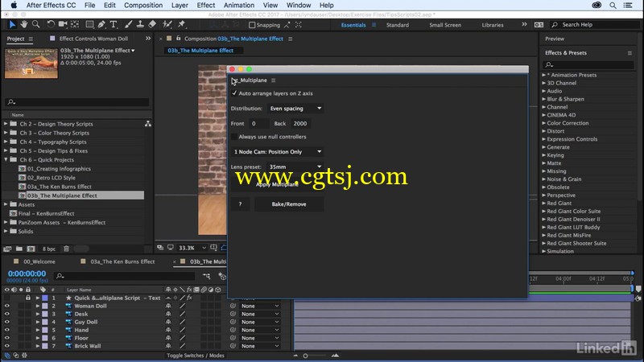644x362 pixels.
Task: Hide the Desk layer eye icon
Action: [7, 314]
